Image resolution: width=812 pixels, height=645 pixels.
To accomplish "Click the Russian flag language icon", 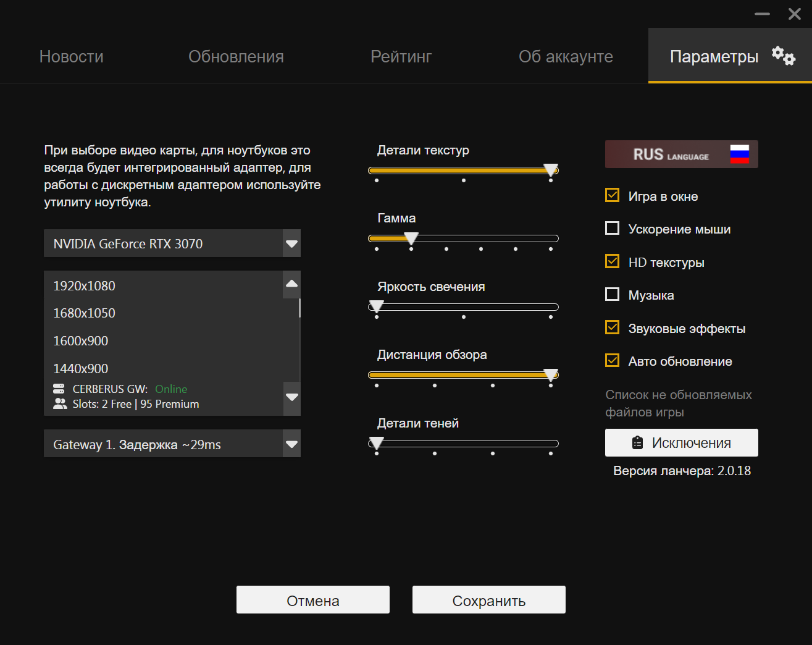I will point(739,154).
